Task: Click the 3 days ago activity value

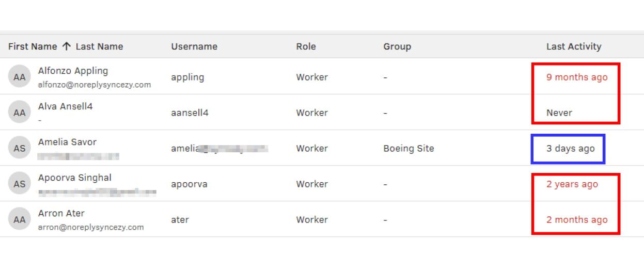Action: click(x=571, y=149)
